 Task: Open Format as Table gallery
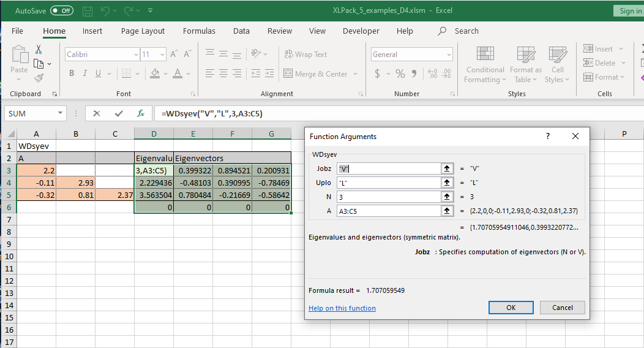coord(526,64)
